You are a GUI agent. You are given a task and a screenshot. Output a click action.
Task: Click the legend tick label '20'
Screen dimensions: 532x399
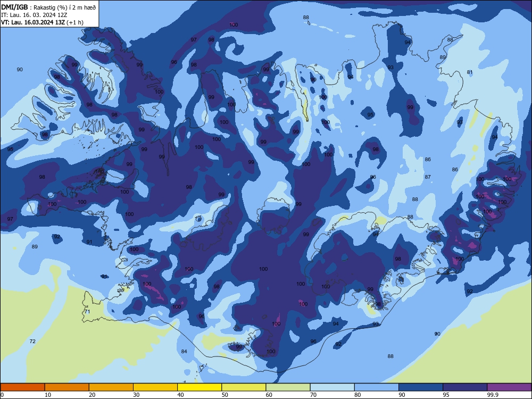point(92,395)
